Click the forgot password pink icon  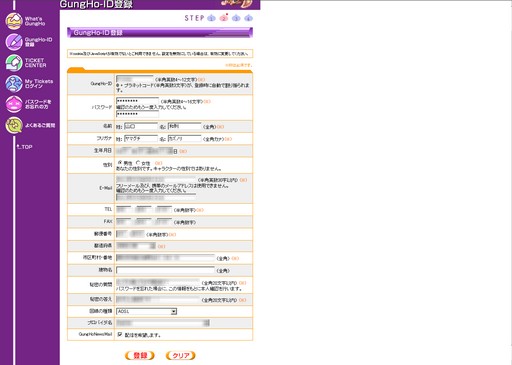coord(14,104)
